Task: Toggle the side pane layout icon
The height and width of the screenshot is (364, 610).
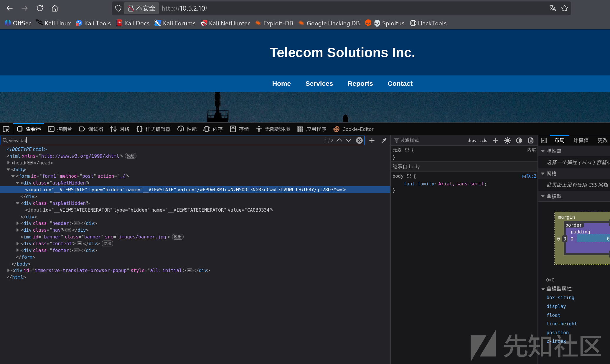Action: tap(544, 140)
